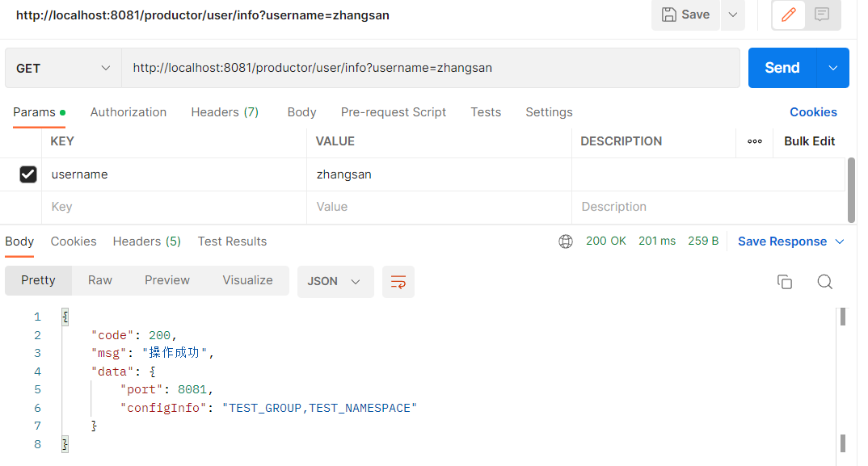Expand the Save options chevron

point(732,15)
